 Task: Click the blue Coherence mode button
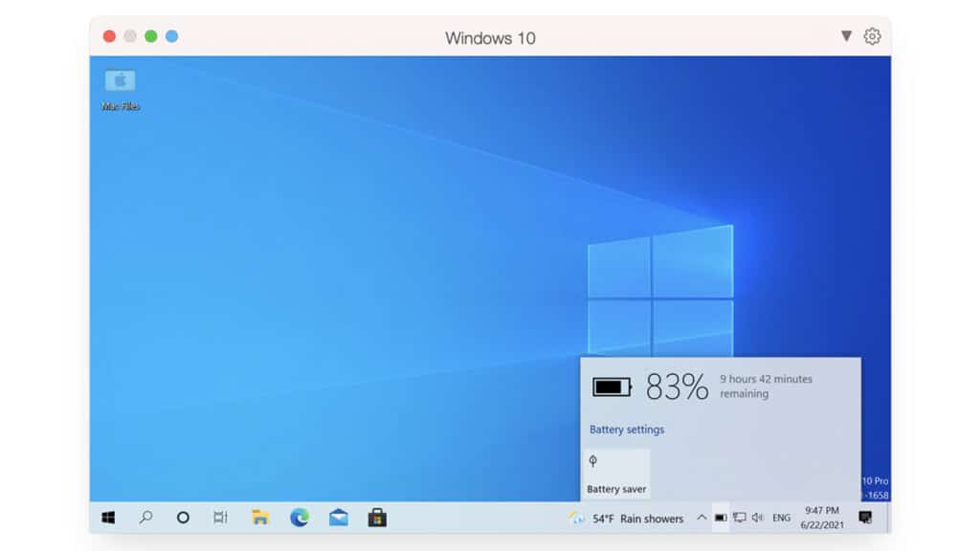172,36
